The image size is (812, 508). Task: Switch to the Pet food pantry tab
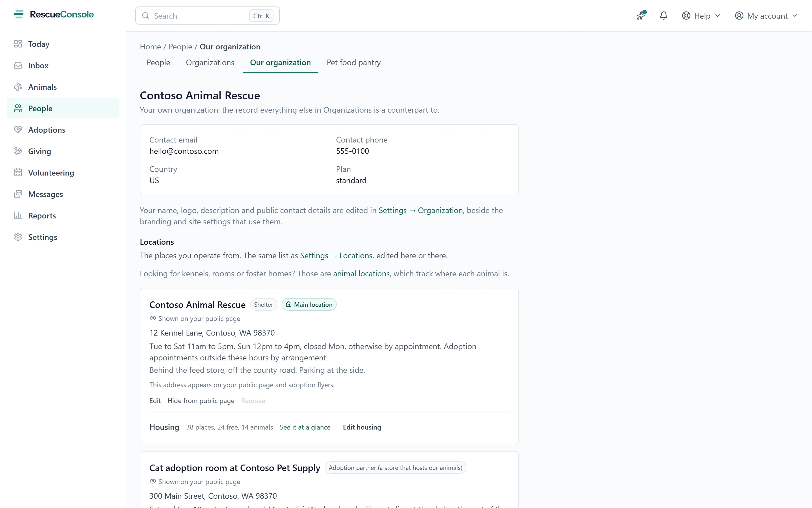354,62
